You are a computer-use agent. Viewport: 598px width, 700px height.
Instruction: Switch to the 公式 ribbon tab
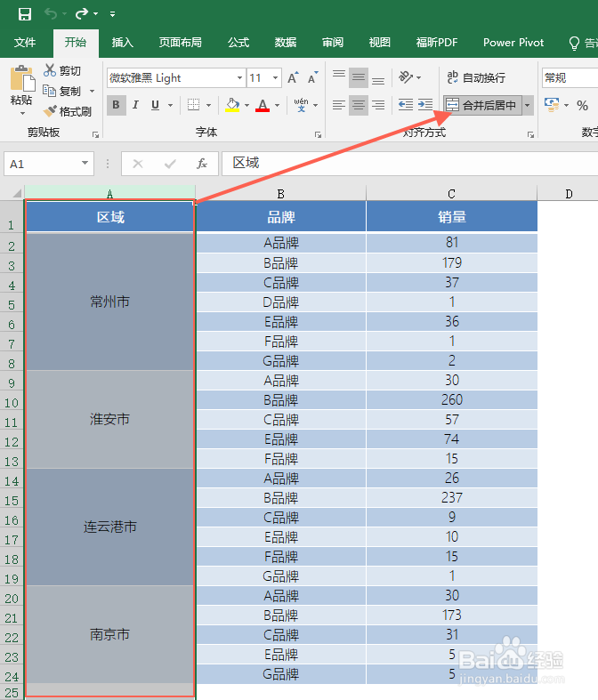[238, 43]
